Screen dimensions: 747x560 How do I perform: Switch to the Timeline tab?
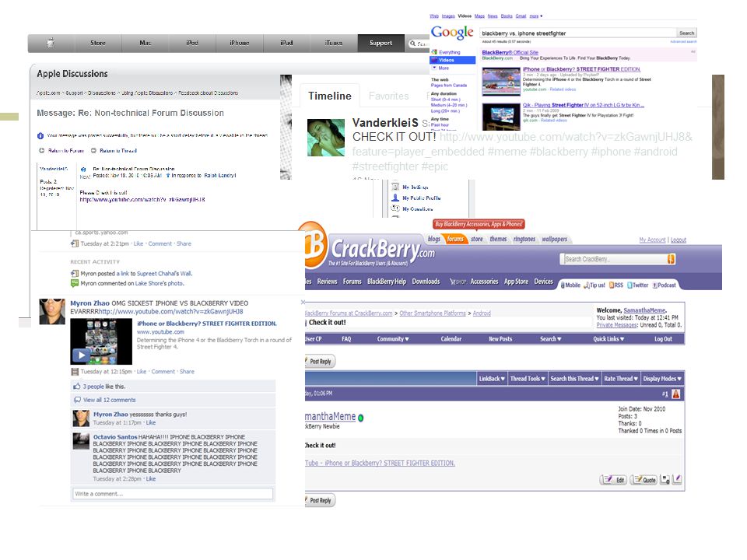330,96
